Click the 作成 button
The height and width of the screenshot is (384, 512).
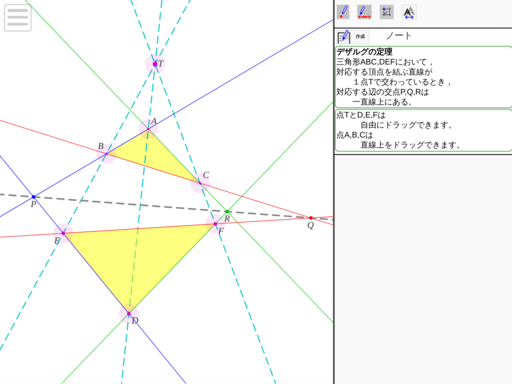(360, 36)
